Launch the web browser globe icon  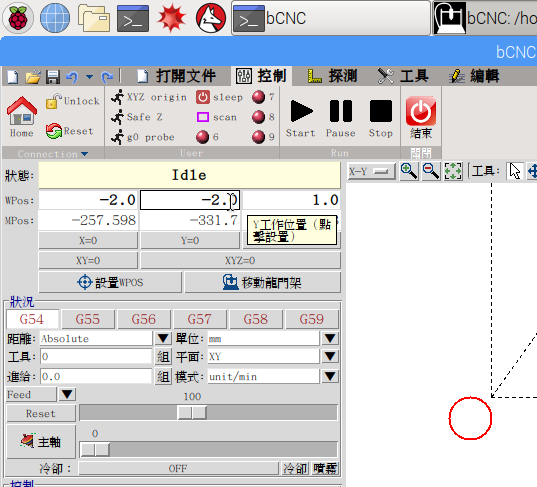click(x=55, y=18)
